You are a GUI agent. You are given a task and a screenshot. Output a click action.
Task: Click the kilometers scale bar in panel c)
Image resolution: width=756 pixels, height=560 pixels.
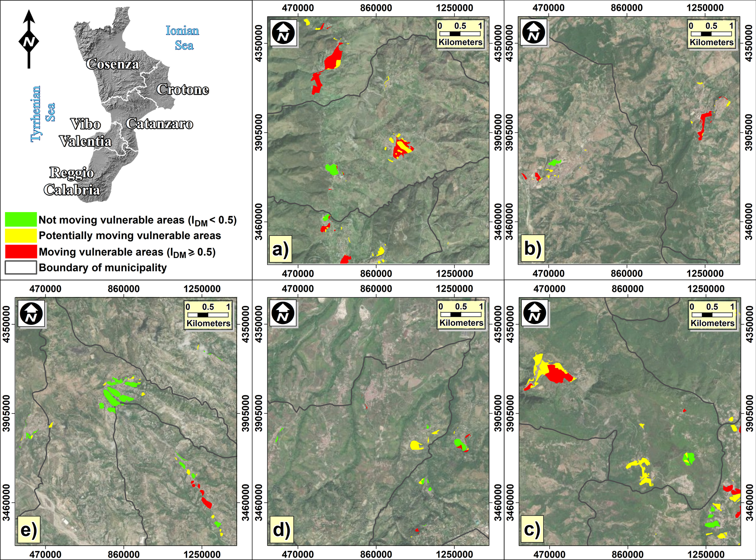713,315
